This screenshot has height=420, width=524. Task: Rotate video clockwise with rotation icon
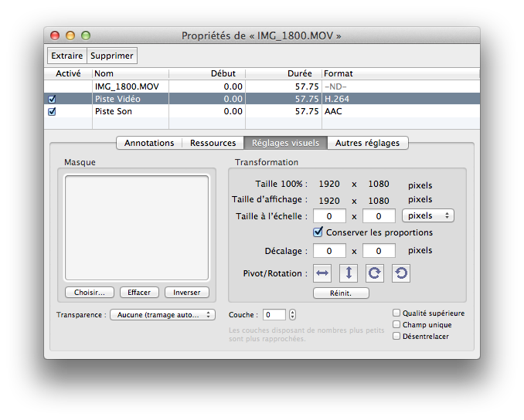pyautogui.click(x=375, y=273)
